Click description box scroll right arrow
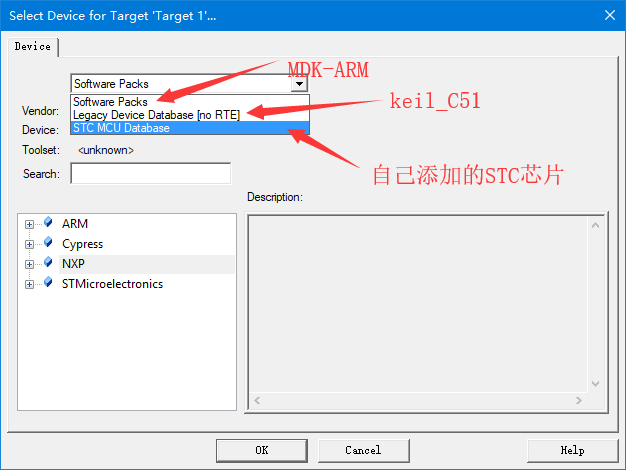This screenshot has width=626, height=470. [578, 401]
